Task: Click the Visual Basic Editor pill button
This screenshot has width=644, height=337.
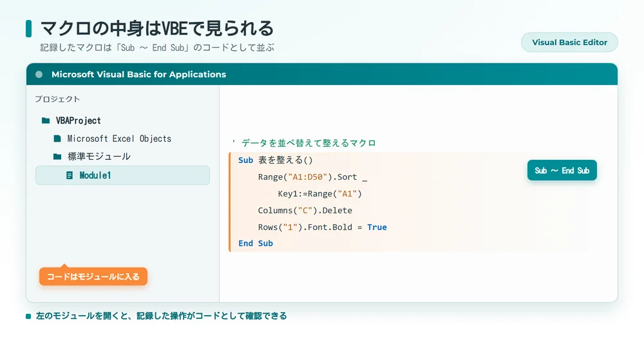Action: (x=569, y=43)
